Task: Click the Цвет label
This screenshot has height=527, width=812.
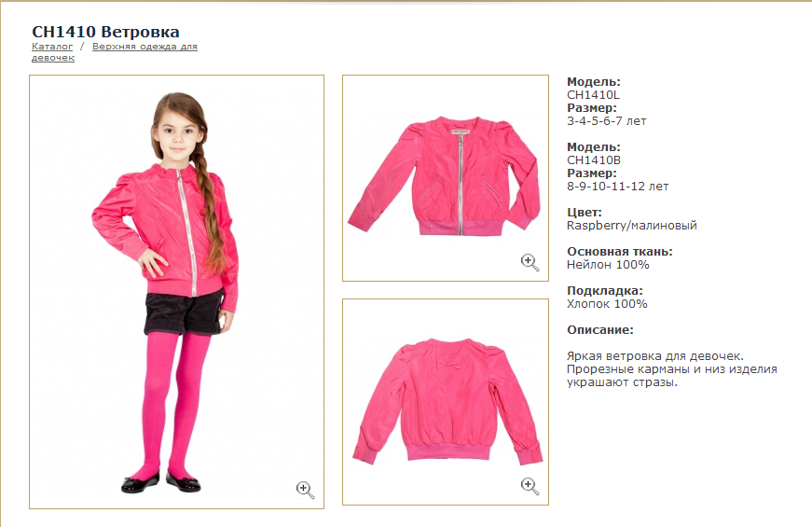Action: [x=585, y=213]
